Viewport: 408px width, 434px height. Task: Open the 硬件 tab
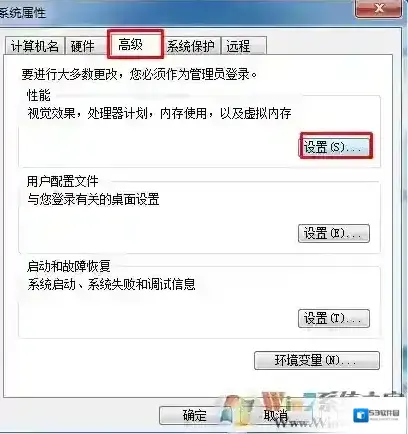[83, 46]
